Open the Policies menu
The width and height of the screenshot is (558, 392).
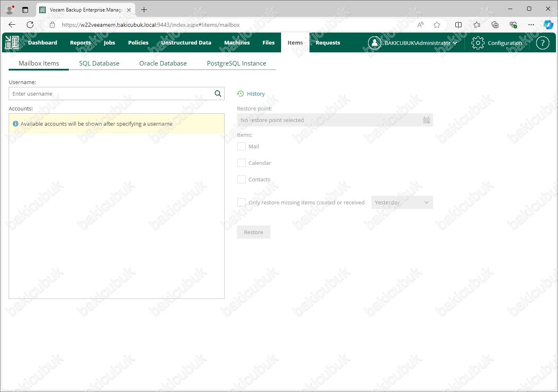coord(138,42)
